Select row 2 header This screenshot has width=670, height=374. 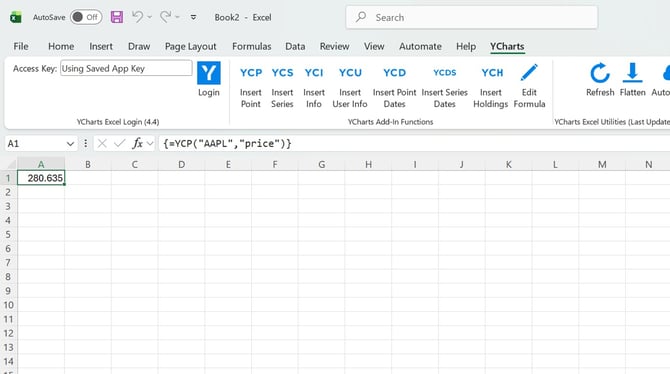point(8,192)
